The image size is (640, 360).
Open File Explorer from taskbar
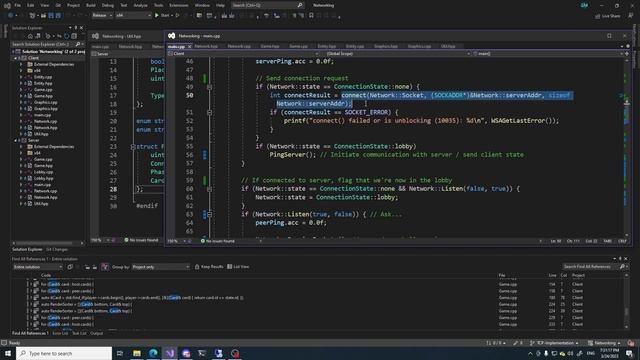137,353
